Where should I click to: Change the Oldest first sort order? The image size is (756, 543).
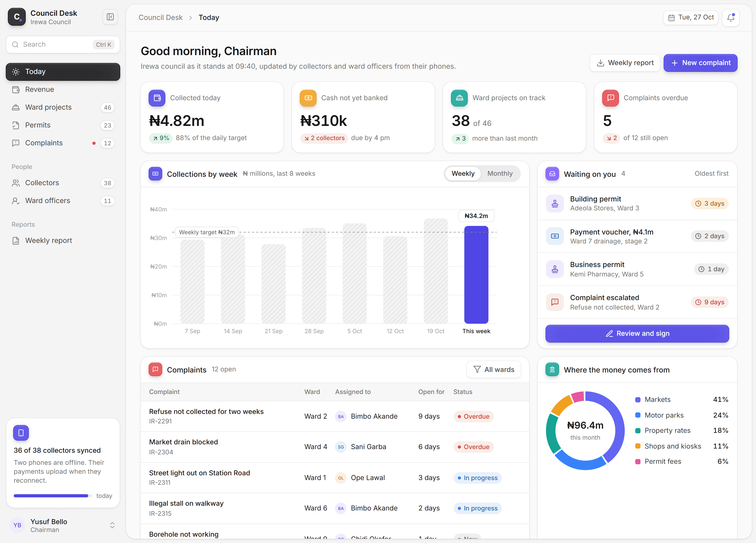point(711,174)
